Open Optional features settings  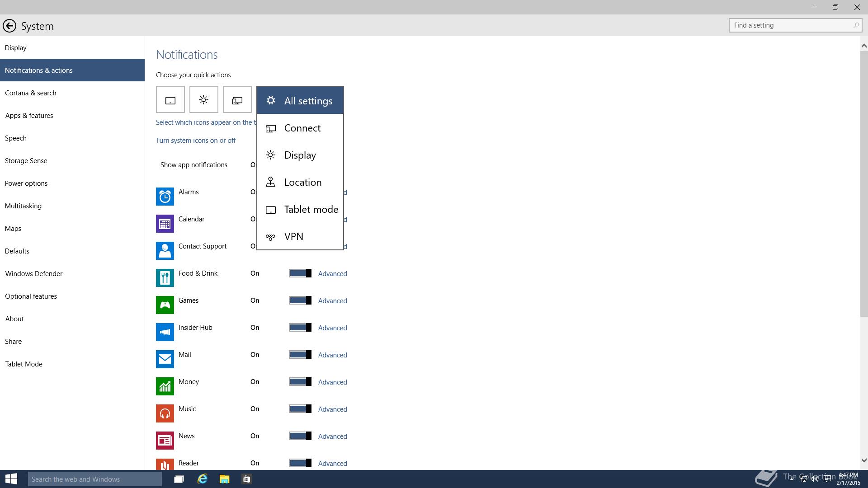[x=72, y=296]
